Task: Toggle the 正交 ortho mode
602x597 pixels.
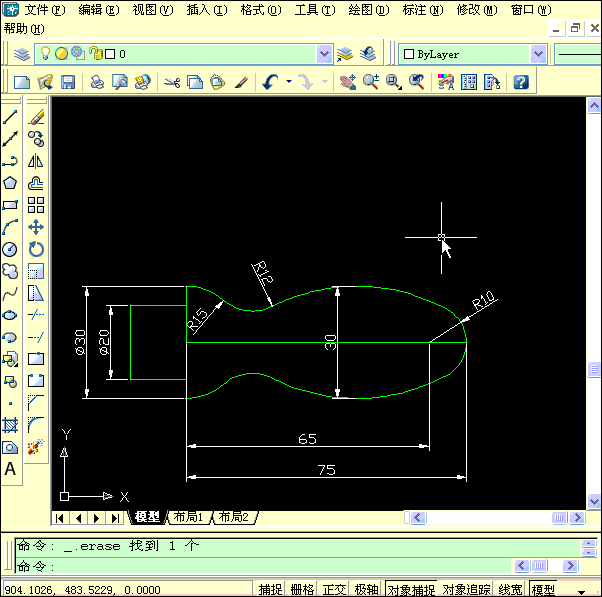Action: (334, 589)
